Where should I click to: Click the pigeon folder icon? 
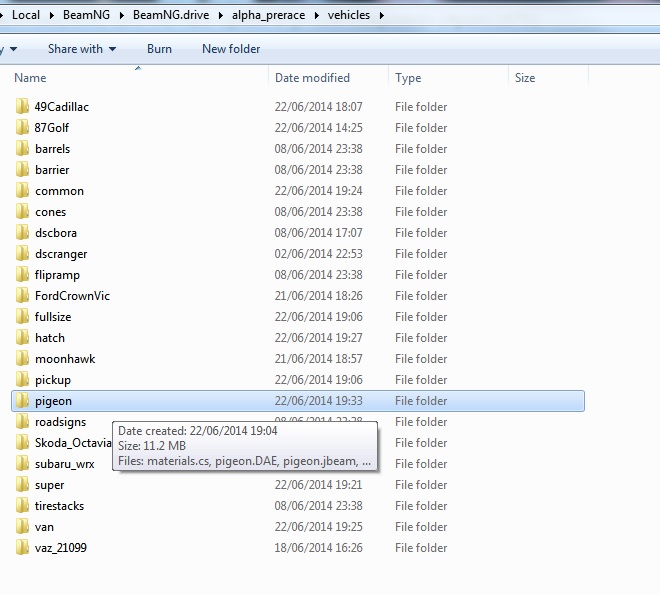click(22, 401)
